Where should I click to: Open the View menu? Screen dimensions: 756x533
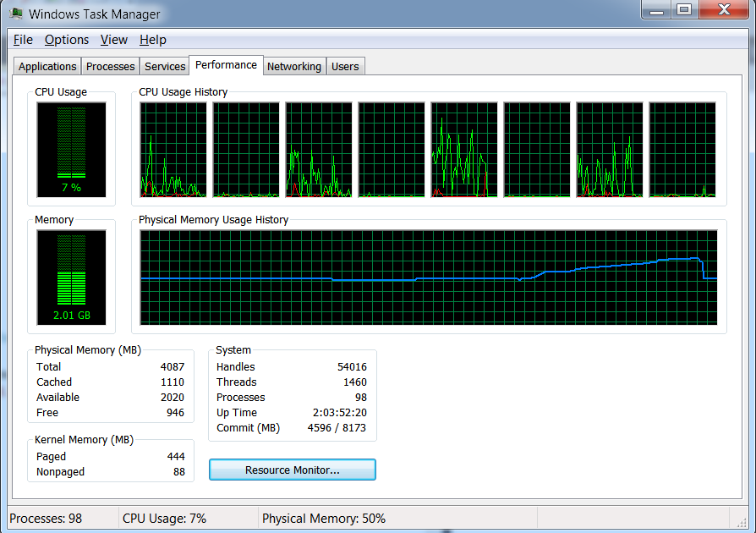[113, 40]
